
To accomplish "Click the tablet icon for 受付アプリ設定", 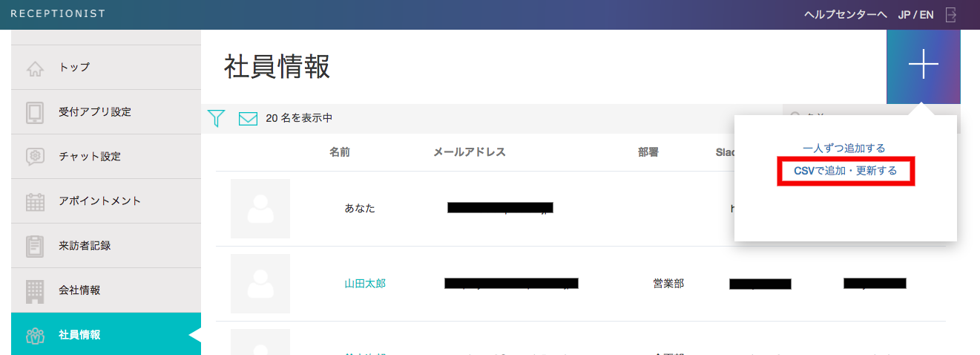I will pyautogui.click(x=35, y=112).
